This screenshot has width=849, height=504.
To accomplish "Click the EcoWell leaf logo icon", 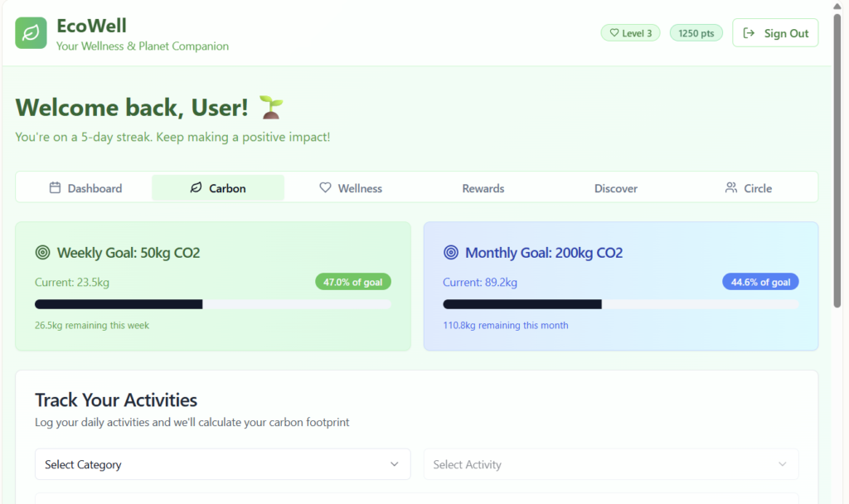I will pos(32,33).
